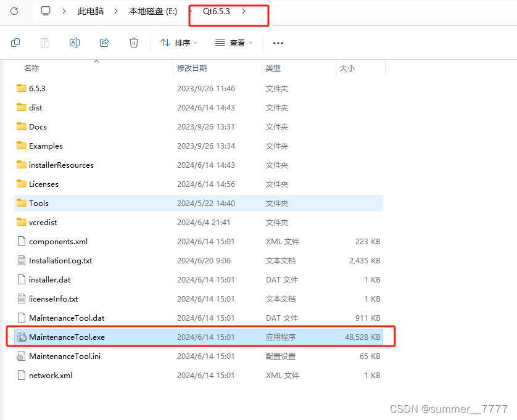This screenshot has width=517, height=420.
Task: Navigate to 本地磁盘 (E:) via breadcrumb
Action: tap(153, 10)
